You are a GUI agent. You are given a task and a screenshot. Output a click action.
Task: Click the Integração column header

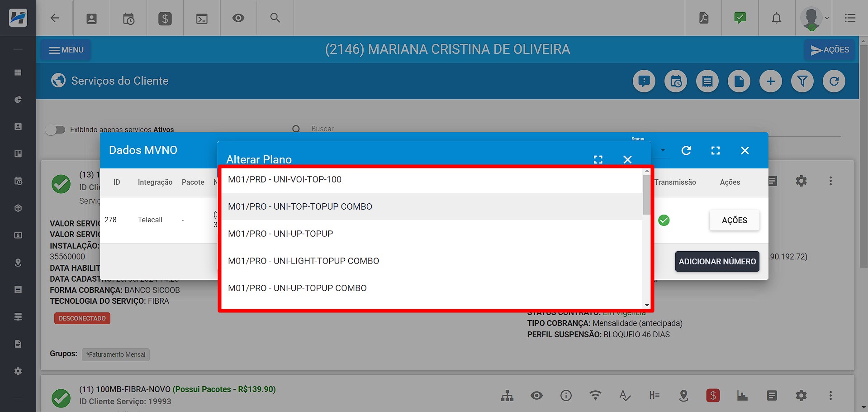click(155, 182)
